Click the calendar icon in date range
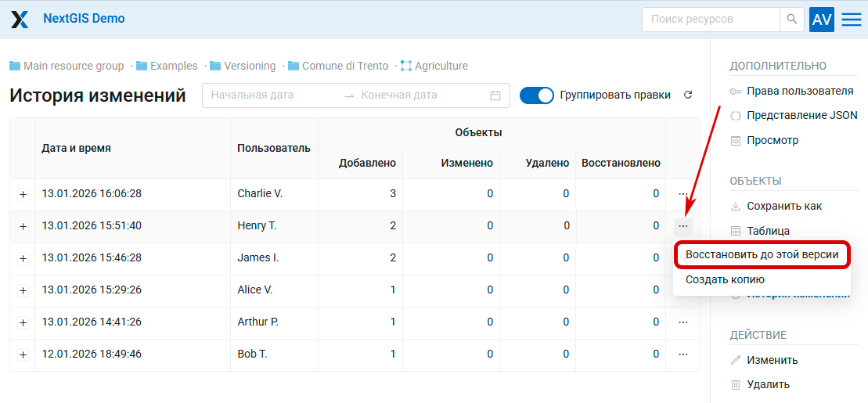 pos(495,95)
